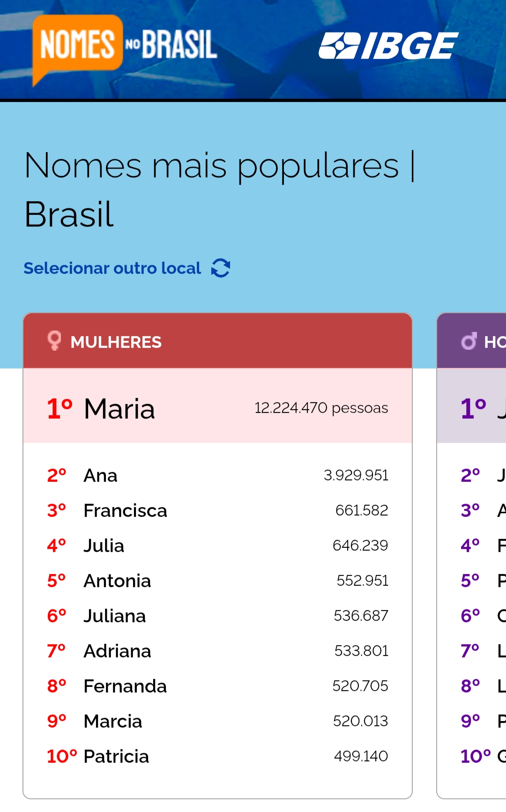Image resolution: width=506 pixels, height=812 pixels.
Task: Click Maria's 12.224.470 pessoas count
Action: point(321,408)
